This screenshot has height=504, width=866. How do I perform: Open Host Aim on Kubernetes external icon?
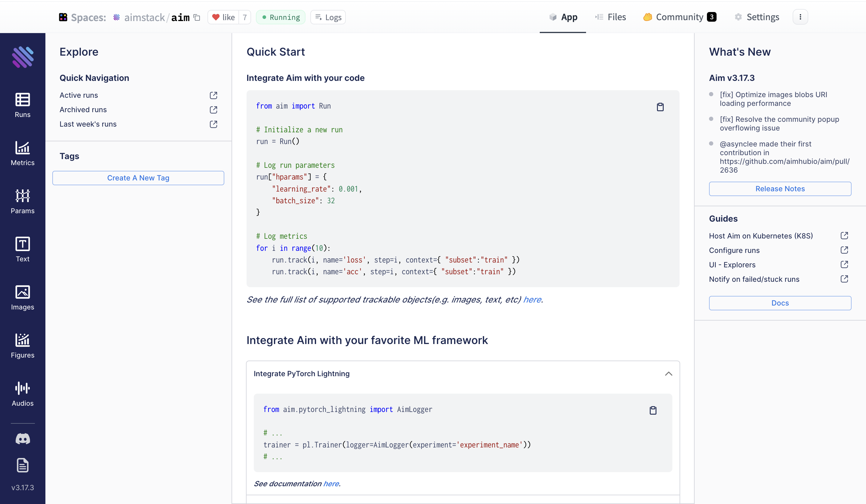tap(844, 235)
